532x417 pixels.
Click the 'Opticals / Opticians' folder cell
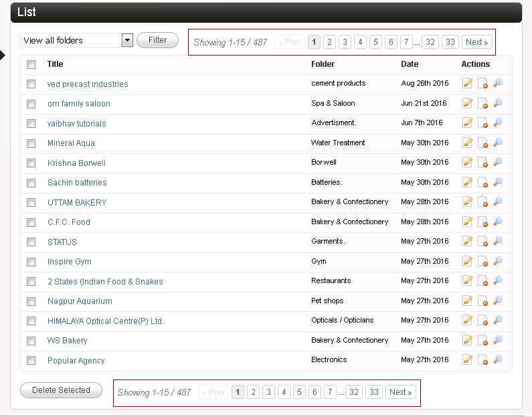pos(343,321)
